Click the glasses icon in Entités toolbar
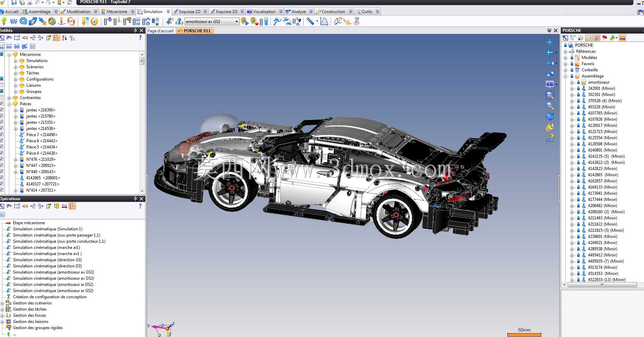Viewport: 644px width, 337px height. tap(9, 38)
